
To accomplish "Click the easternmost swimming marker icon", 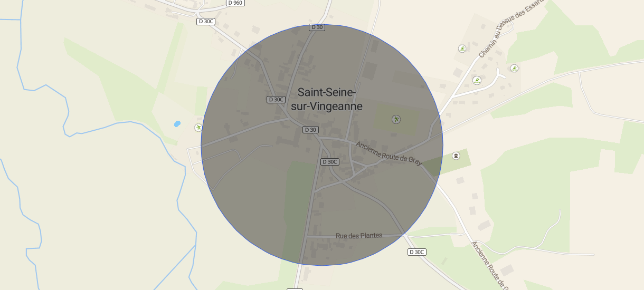I will (x=514, y=68).
